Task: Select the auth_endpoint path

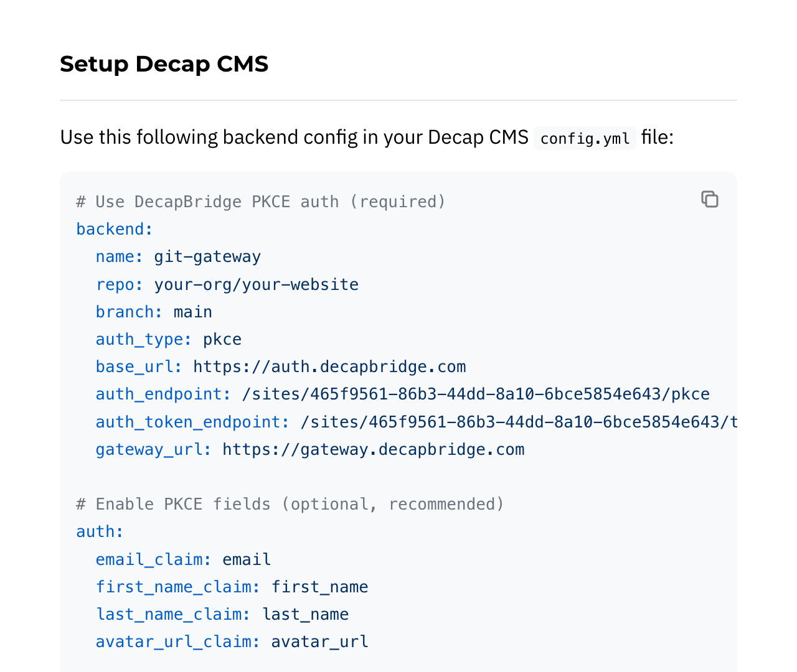Action: (x=476, y=394)
